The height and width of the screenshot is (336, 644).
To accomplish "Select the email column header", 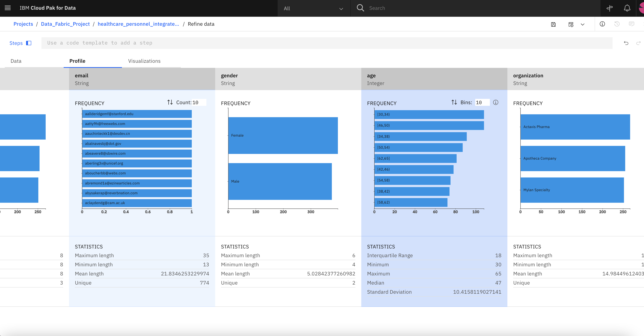I will click(x=142, y=79).
